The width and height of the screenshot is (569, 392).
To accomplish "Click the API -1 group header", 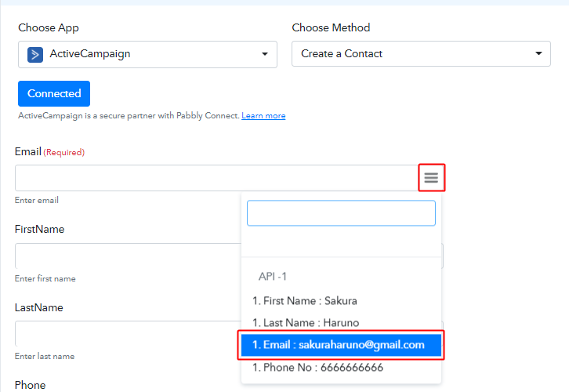I will point(273,277).
